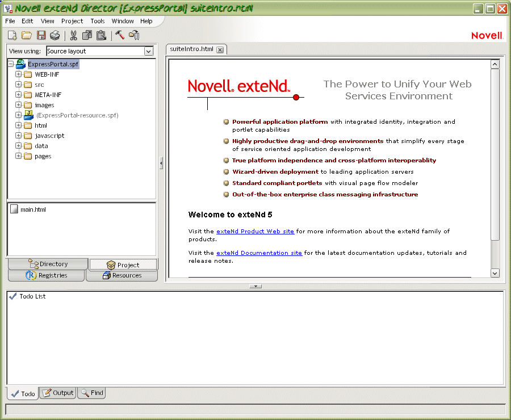Click the Open folder toolbar icon
Screen dimensions: 511x420
pos(26,35)
